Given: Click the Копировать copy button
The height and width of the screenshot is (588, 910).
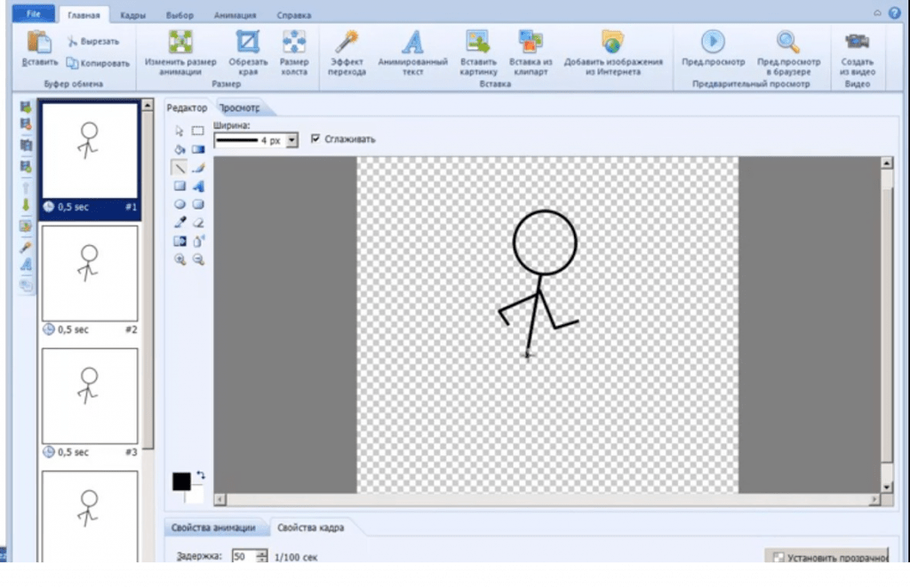Looking at the screenshot, I should click(98, 63).
